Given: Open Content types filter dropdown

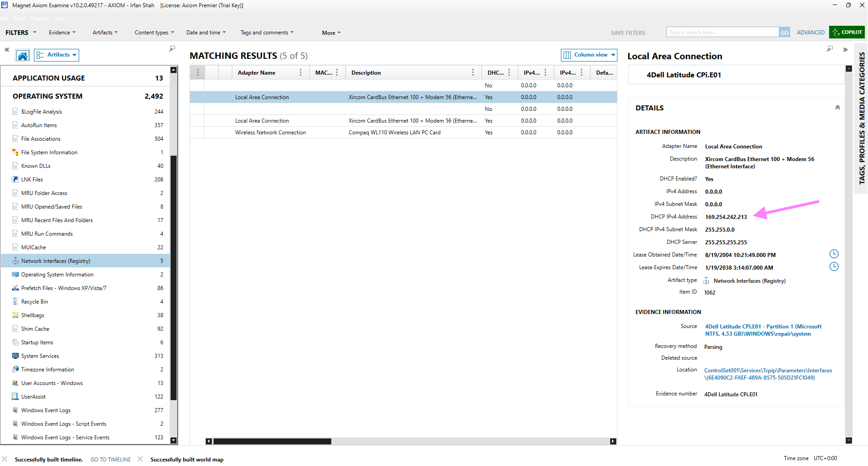Looking at the screenshot, I should pyautogui.click(x=154, y=33).
